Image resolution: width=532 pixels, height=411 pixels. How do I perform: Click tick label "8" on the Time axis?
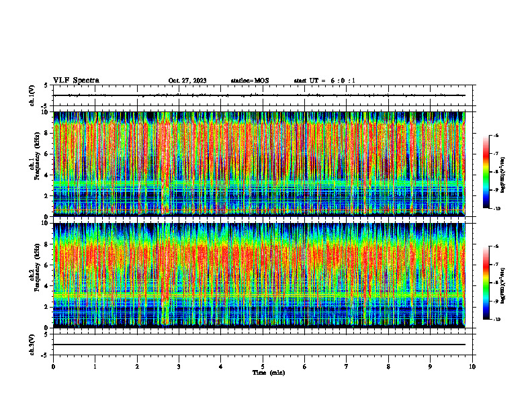(x=388, y=367)
